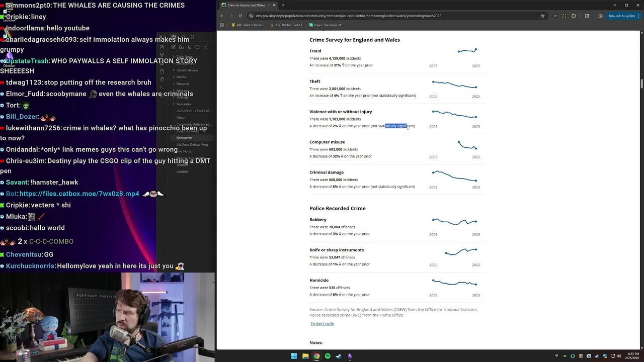Open the chat username Bill_Dozer
The height and width of the screenshot is (362, 644).
(22, 117)
